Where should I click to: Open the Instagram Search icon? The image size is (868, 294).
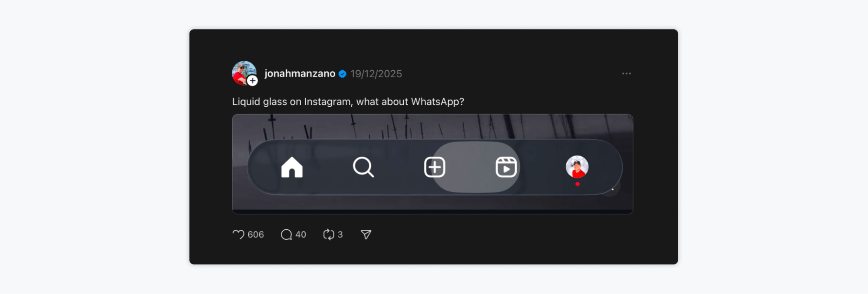point(363,167)
